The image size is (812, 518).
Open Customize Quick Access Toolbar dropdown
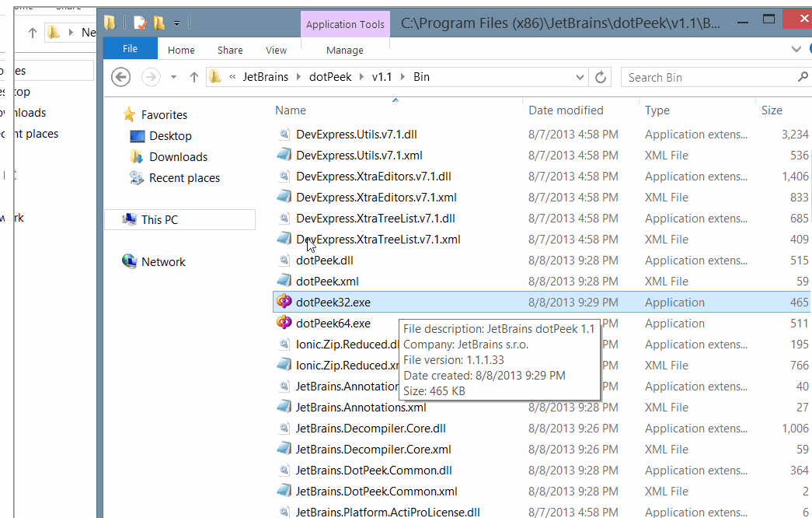tap(176, 23)
